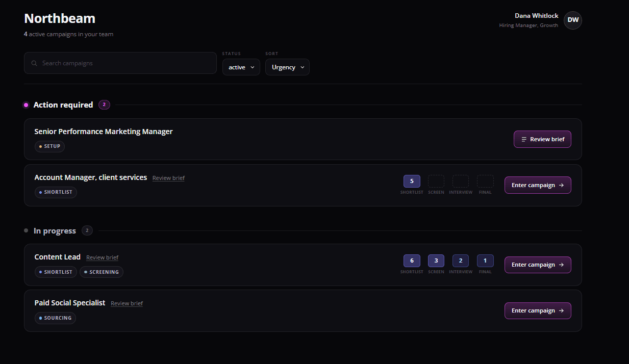Open the Sort dropdown set to Urgency
This screenshot has width=629, height=364.
tap(287, 67)
